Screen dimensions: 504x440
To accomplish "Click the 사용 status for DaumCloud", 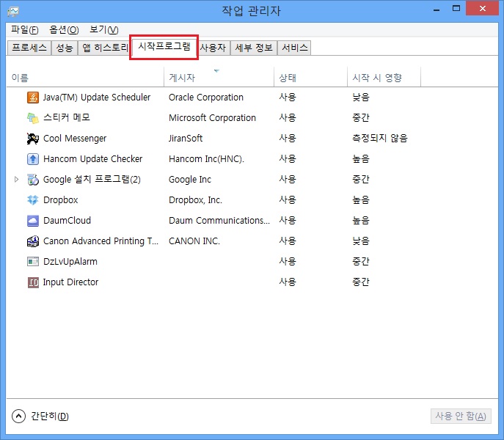I will [x=288, y=221].
